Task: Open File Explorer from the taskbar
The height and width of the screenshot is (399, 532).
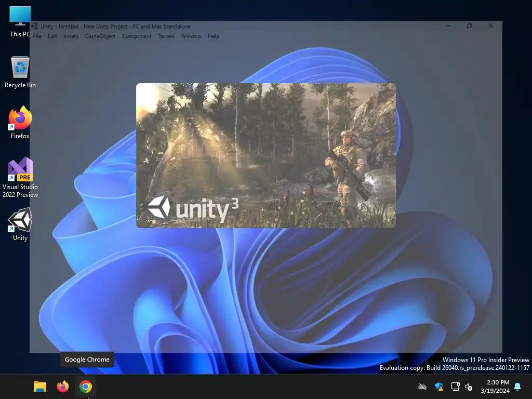Action: tap(39, 387)
